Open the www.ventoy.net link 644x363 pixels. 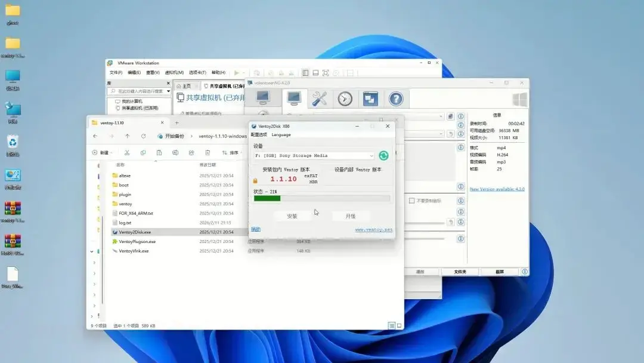tap(373, 229)
